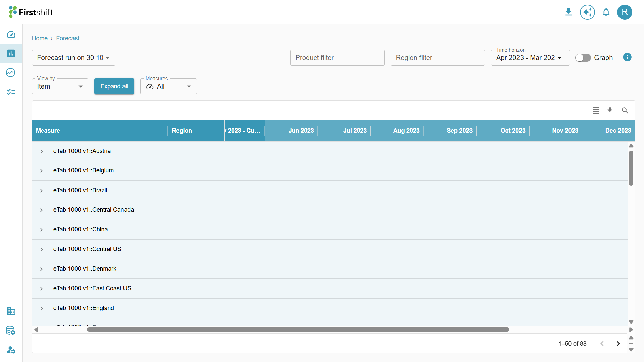The width and height of the screenshot is (644, 362).
Task: Click the download icon in top header
Action: (x=568, y=12)
